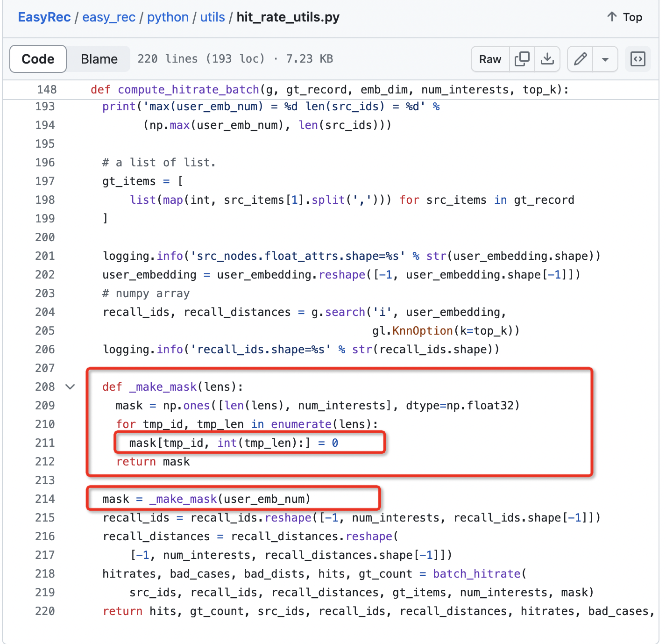Screen dimensions: 666x644
Task: Click _make_mask(user_emb_num) call on line 214
Action: [230, 499]
